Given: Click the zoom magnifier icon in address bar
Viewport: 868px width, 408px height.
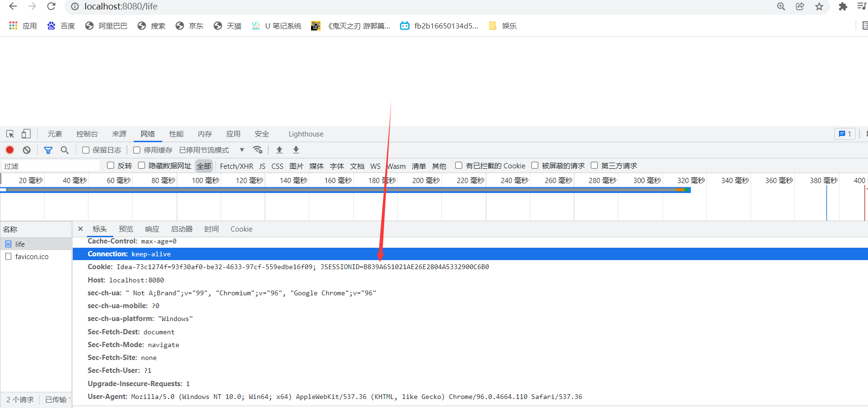Looking at the screenshot, I should tap(781, 6).
